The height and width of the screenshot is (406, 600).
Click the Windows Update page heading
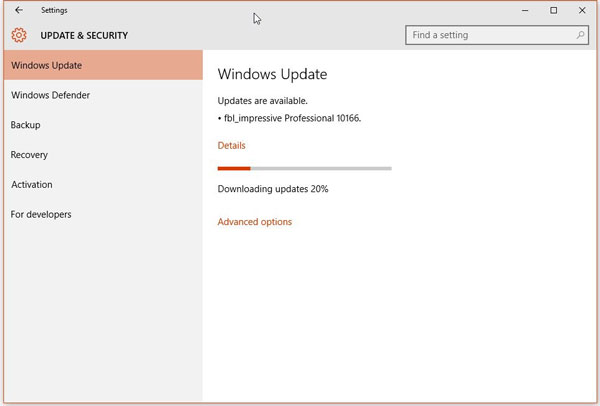[x=272, y=74]
